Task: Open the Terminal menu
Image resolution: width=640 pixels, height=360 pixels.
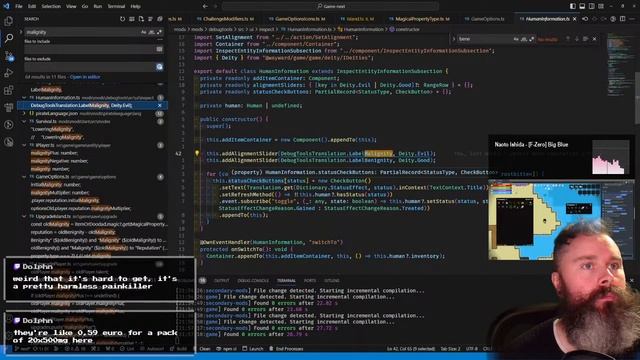Action: pos(116,6)
